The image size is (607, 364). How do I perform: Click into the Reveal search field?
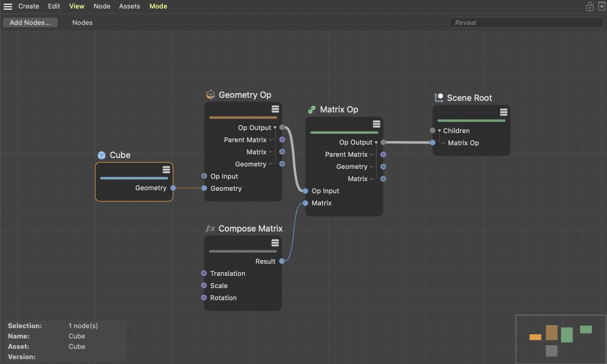526,22
